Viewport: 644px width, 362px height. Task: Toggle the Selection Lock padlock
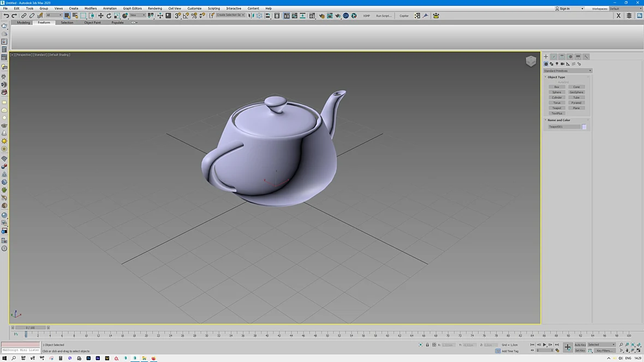(427, 345)
